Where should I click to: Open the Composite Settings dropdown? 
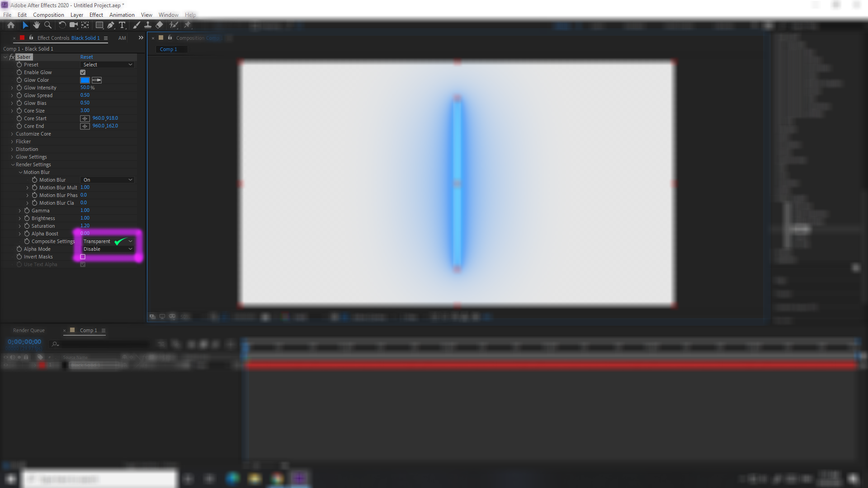pos(107,241)
